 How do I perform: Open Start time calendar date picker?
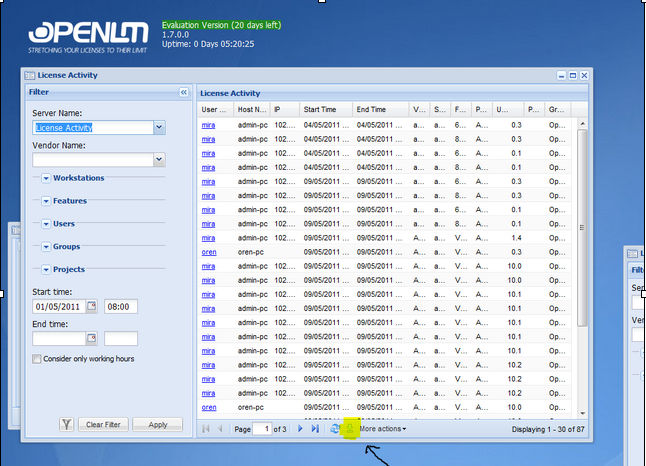[x=92, y=307]
